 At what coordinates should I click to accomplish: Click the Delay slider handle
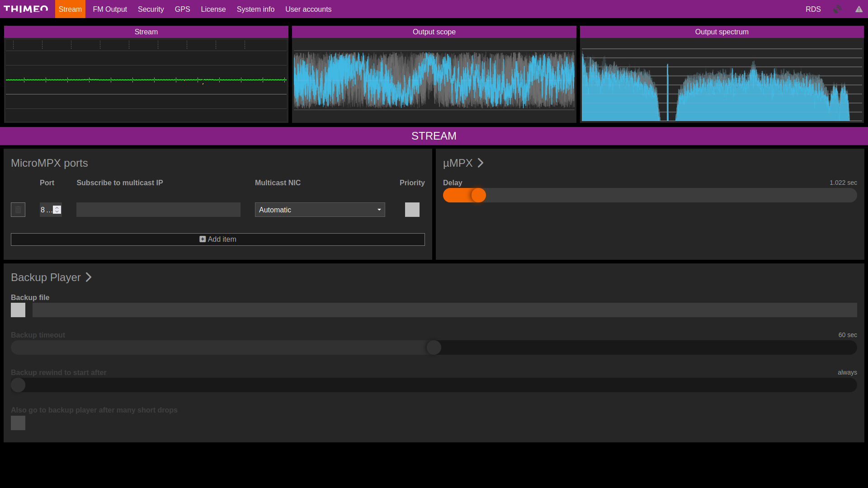(478, 195)
